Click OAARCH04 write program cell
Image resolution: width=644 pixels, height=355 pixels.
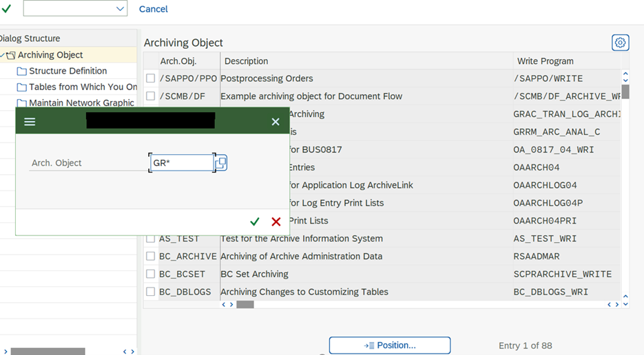click(537, 167)
